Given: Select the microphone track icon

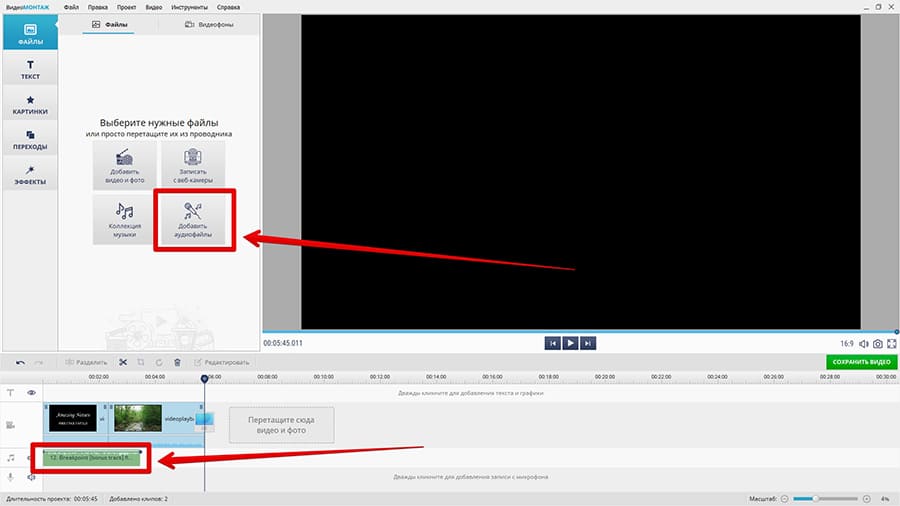Looking at the screenshot, I should [10, 477].
